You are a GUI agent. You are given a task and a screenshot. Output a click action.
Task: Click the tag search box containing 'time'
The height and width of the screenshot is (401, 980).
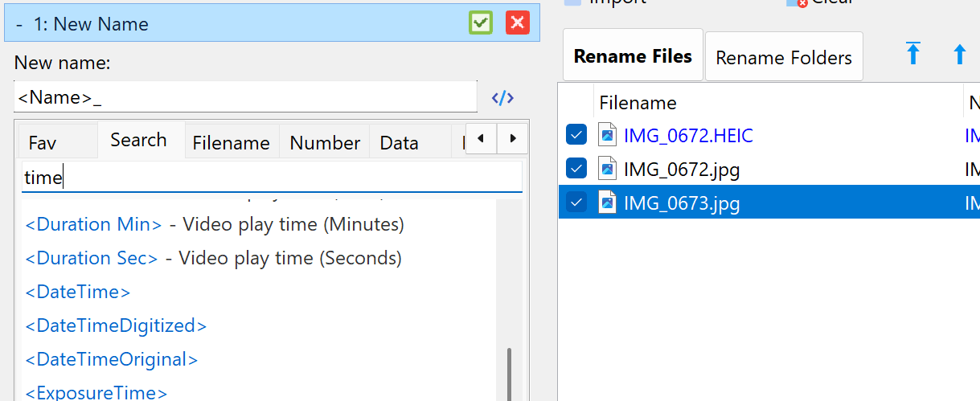[x=272, y=178]
